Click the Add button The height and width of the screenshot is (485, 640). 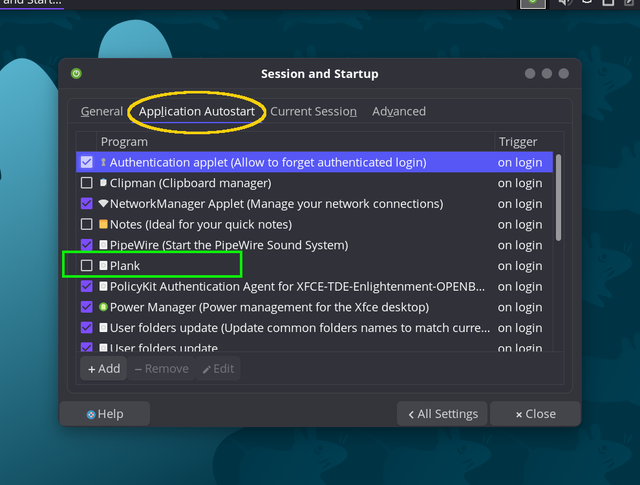pos(104,369)
